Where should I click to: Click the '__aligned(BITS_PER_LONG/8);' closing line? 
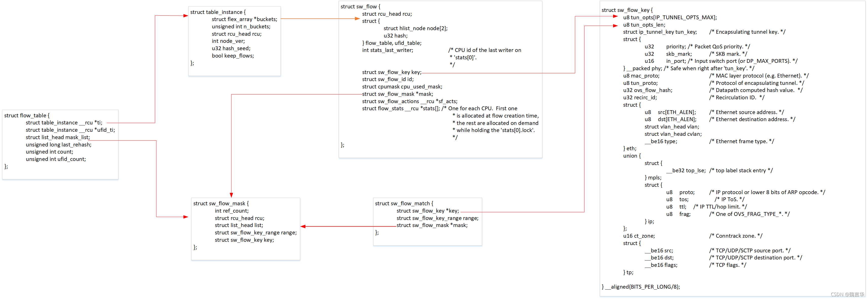tap(640, 287)
